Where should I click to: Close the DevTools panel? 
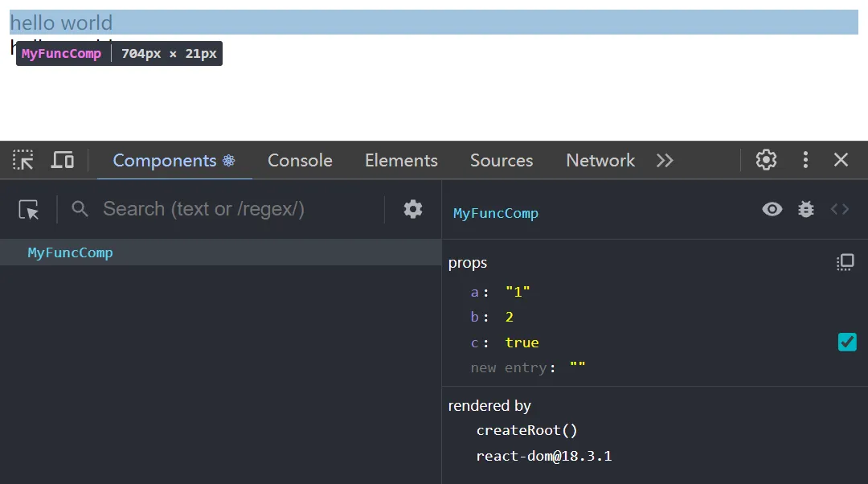(841, 160)
